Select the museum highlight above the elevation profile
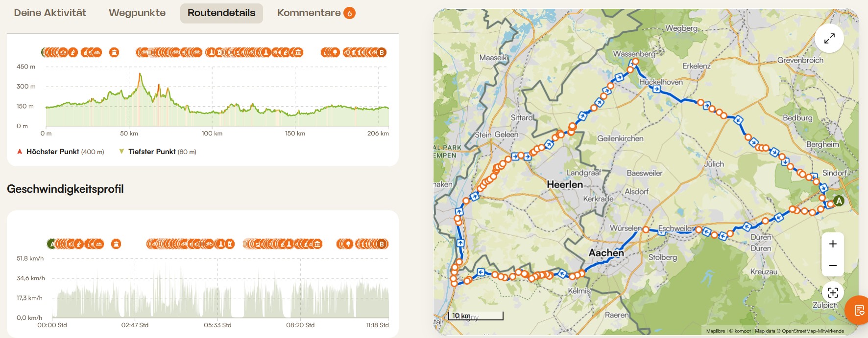 point(298,52)
